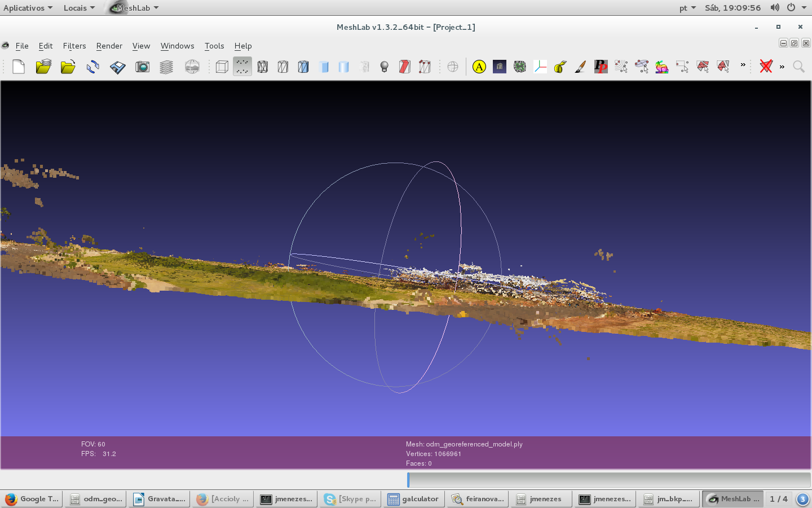Open a new empty project
The height and width of the screenshot is (508, 812).
coord(18,67)
